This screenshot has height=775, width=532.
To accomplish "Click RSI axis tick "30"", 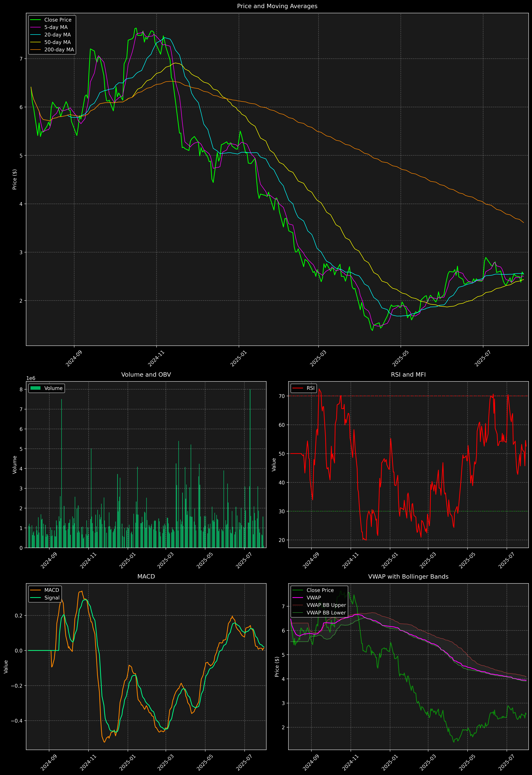I will [x=282, y=511].
